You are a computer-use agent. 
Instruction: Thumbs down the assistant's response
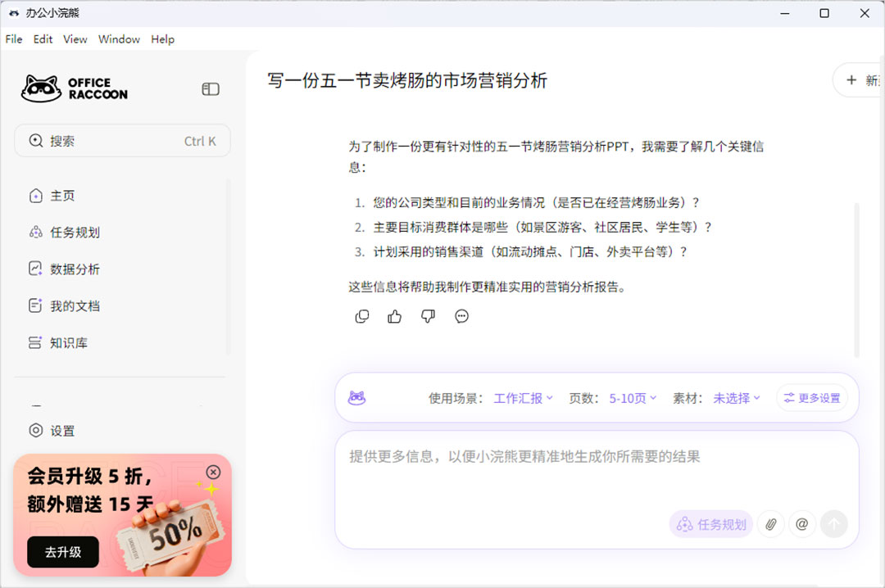coord(428,316)
